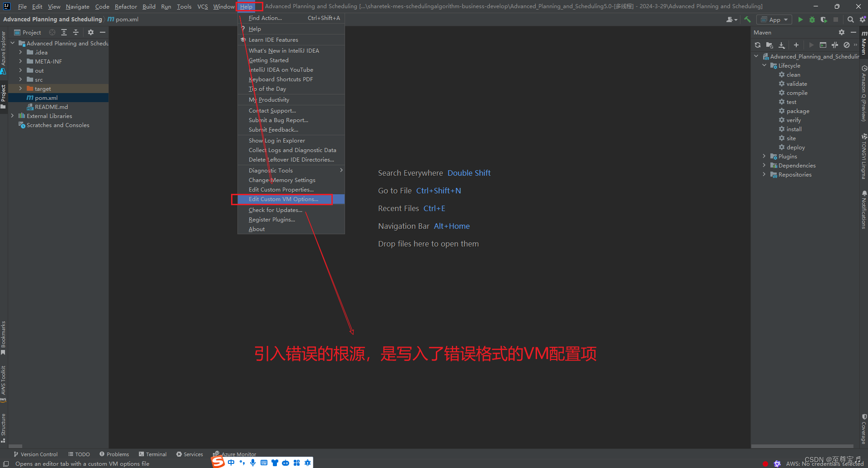Expand the src folder

point(20,79)
